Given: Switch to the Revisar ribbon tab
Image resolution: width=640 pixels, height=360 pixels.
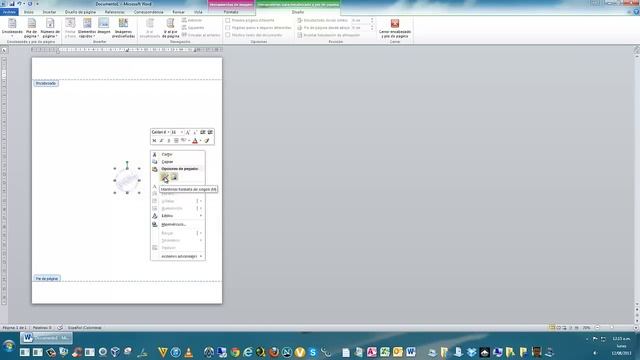Looking at the screenshot, I should point(178,12).
